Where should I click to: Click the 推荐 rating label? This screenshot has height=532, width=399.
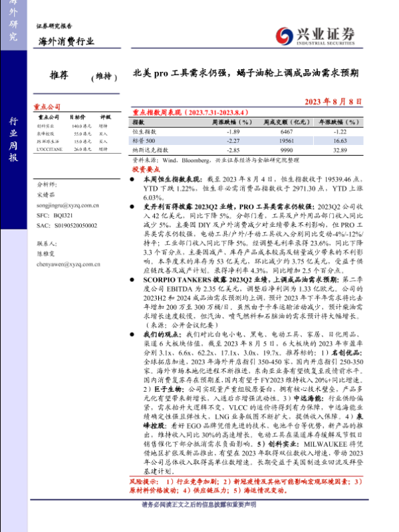click(62, 75)
